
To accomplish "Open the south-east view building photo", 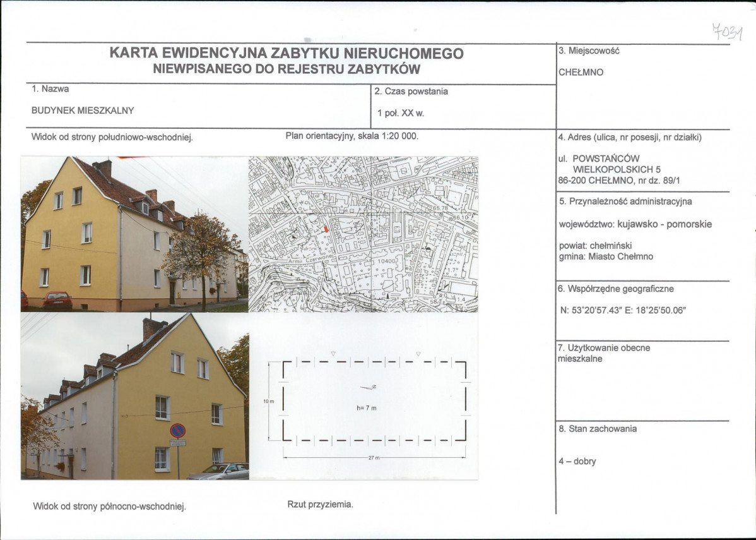I will 134,234.
